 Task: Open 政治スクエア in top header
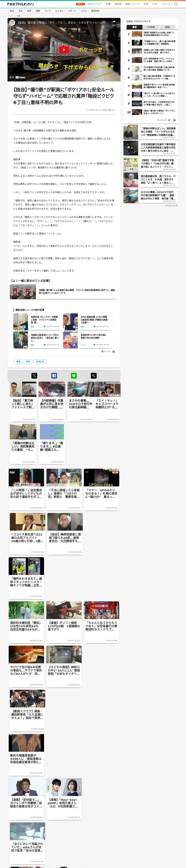tap(95, 4)
